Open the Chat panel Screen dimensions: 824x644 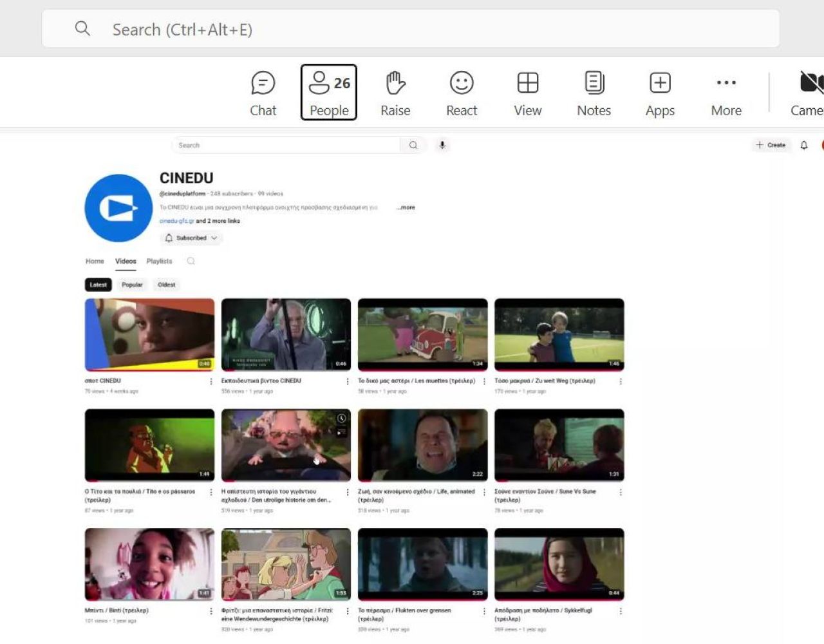coord(263,93)
